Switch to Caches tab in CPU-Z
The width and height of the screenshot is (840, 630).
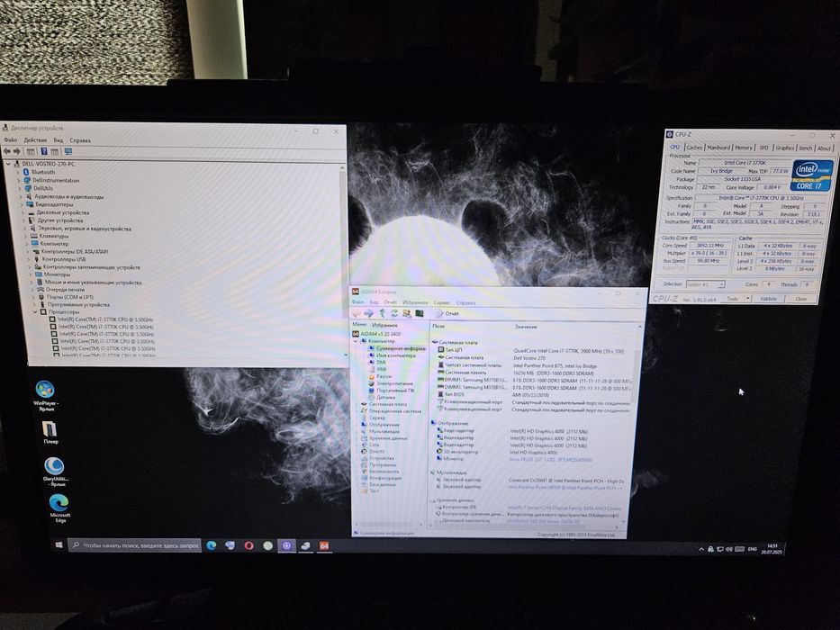coord(694,148)
